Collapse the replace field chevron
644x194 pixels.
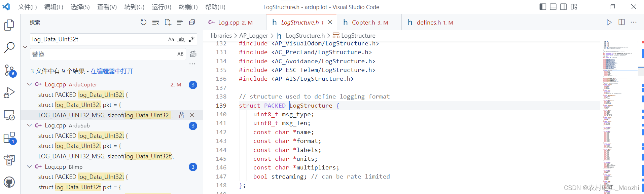click(25, 47)
